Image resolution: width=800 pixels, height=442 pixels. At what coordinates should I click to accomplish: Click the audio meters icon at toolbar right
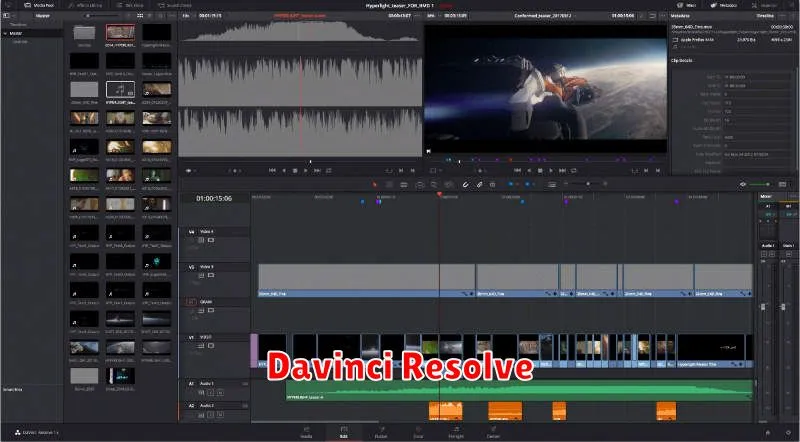tap(782, 184)
